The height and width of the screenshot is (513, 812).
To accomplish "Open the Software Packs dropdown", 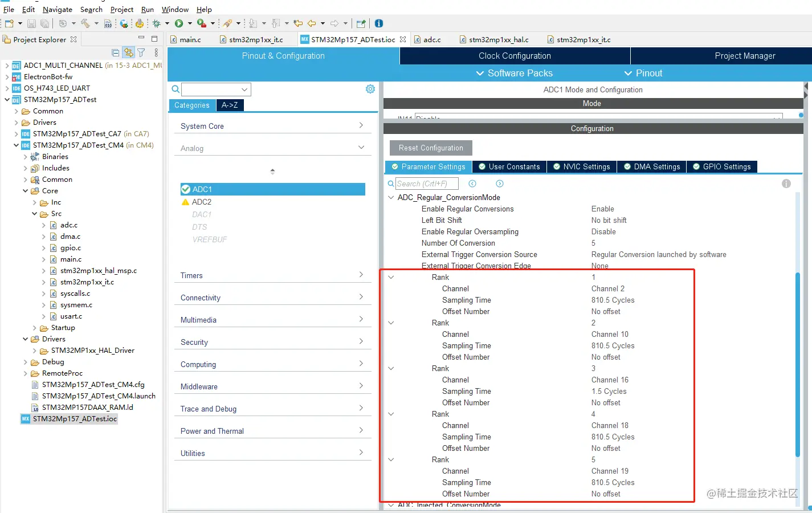I will click(514, 73).
